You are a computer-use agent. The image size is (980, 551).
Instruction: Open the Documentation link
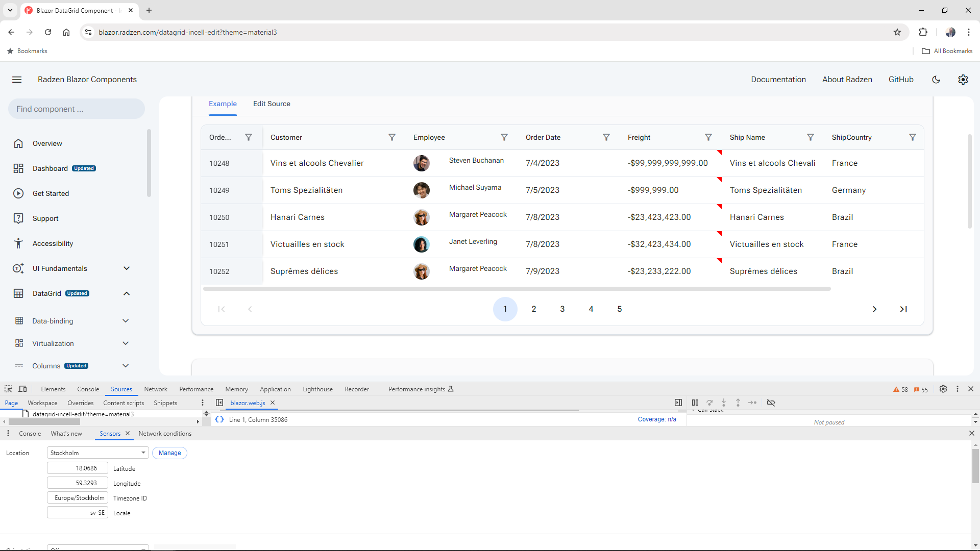click(x=778, y=80)
